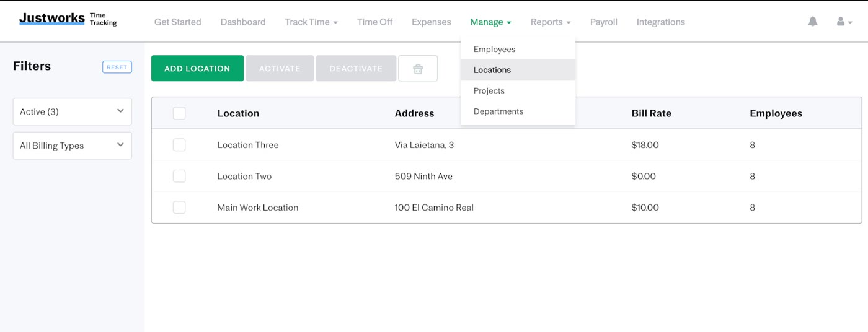Go to the Time Off page

[375, 22]
